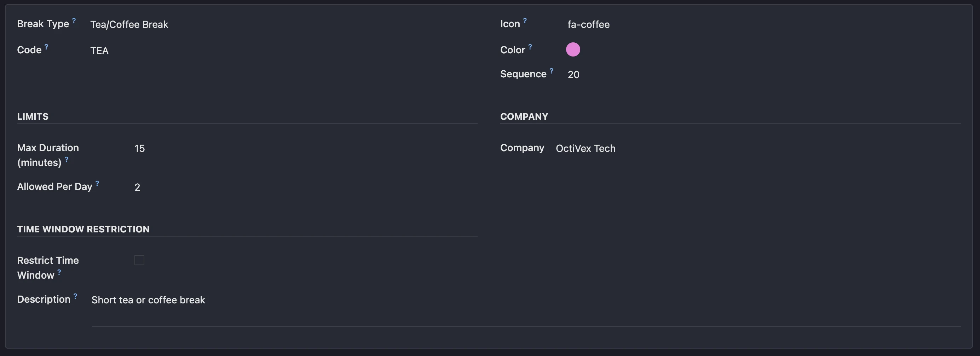Click the Company field label
This screenshot has width=980, height=356.
(x=522, y=148)
